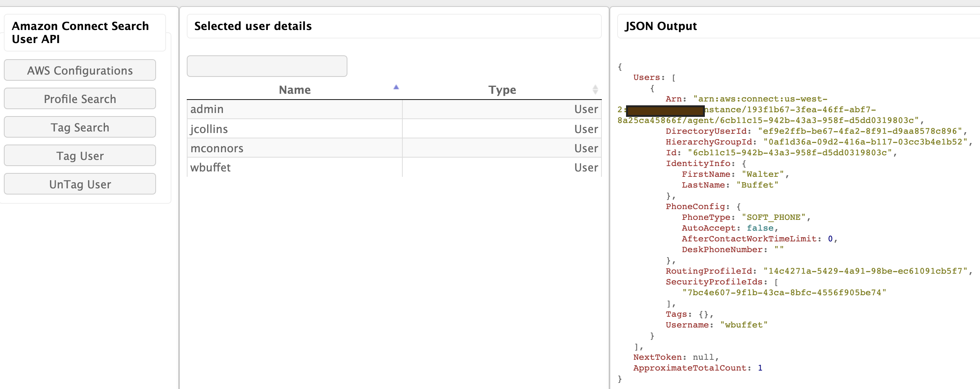980x389 pixels.
Task: Click the Users key in JSON output
Action: [x=646, y=77]
